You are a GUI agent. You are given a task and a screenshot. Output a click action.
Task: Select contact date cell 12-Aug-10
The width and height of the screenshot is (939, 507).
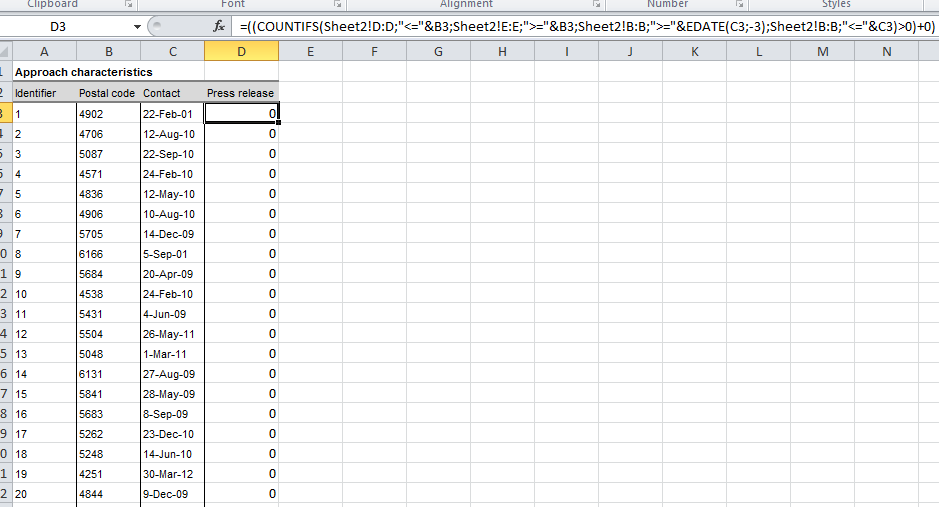pos(172,134)
